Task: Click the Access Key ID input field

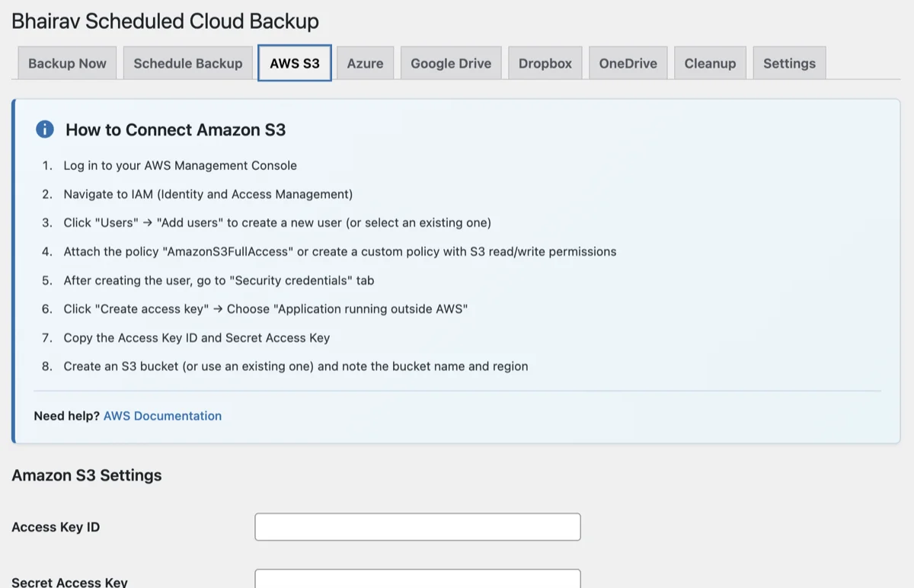Action: (x=417, y=526)
